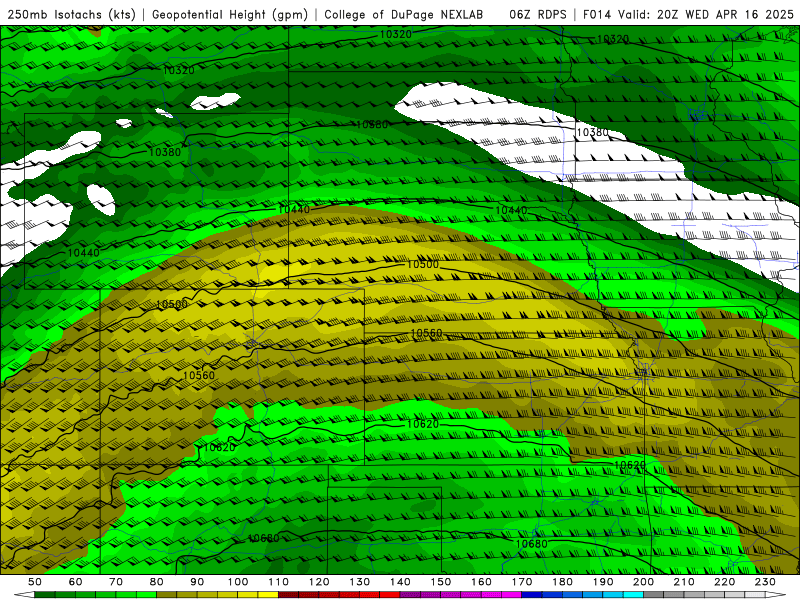The width and height of the screenshot is (800, 600).
Task: Click the 140 value on the color scale
Action: click(400, 582)
